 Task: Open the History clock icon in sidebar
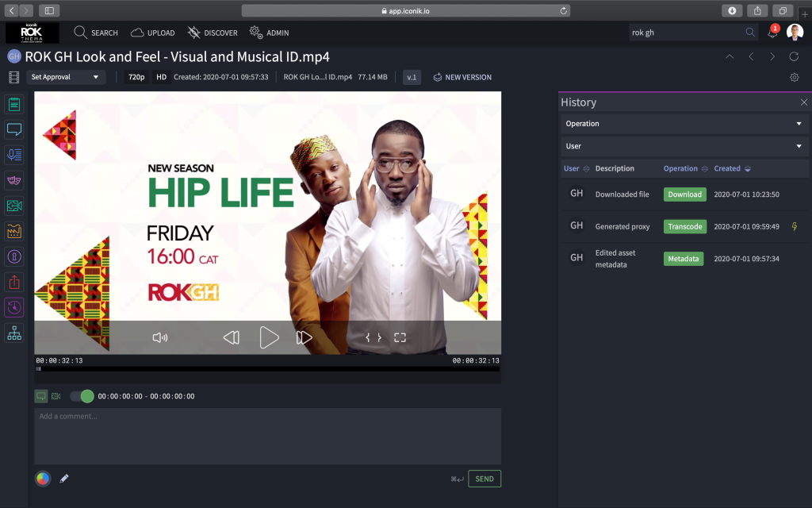pyautogui.click(x=14, y=307)
